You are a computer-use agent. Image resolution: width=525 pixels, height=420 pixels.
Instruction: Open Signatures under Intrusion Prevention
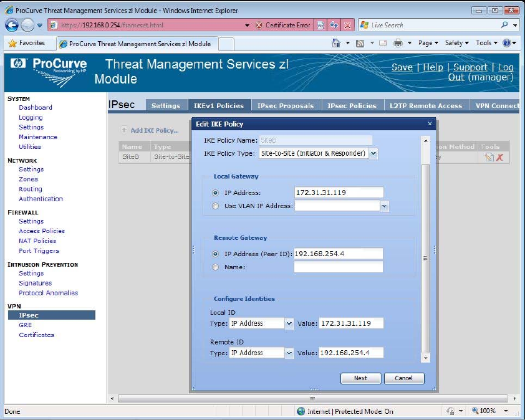[35, 283]
